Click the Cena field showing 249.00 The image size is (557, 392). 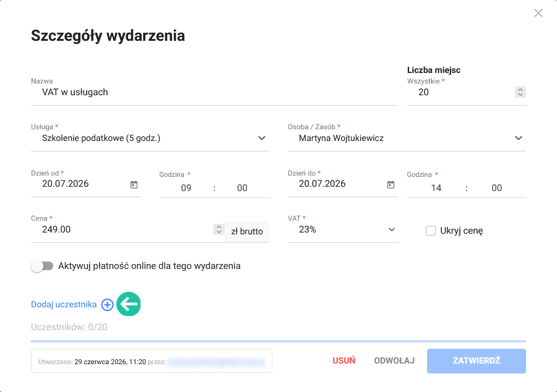pyautogui.click(x=122, y=229)
